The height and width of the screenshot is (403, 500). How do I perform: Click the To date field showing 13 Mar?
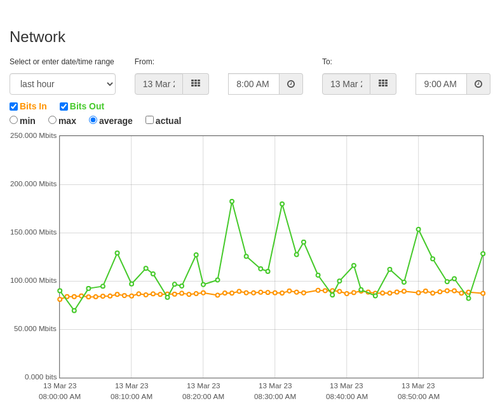tap(346, 84)
